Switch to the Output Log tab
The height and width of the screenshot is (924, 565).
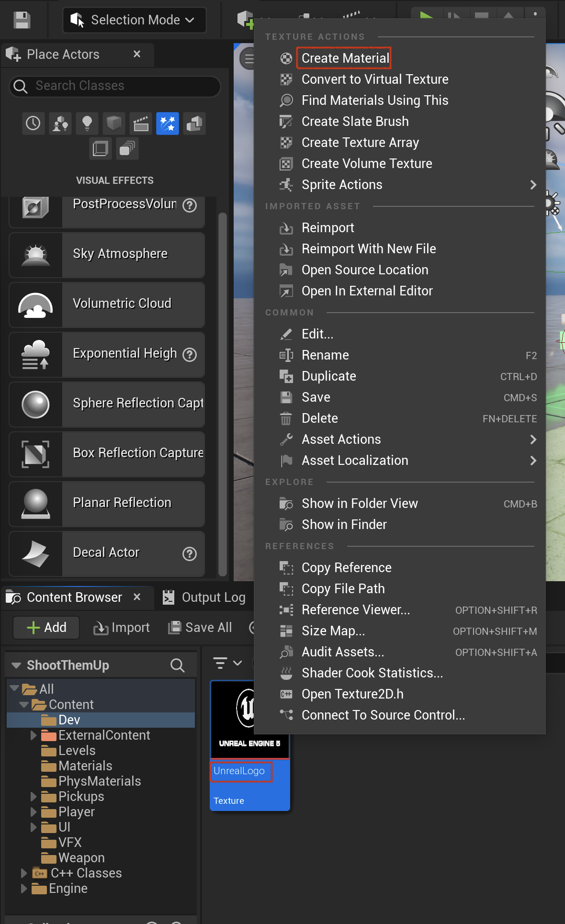[x=204, y=597]
